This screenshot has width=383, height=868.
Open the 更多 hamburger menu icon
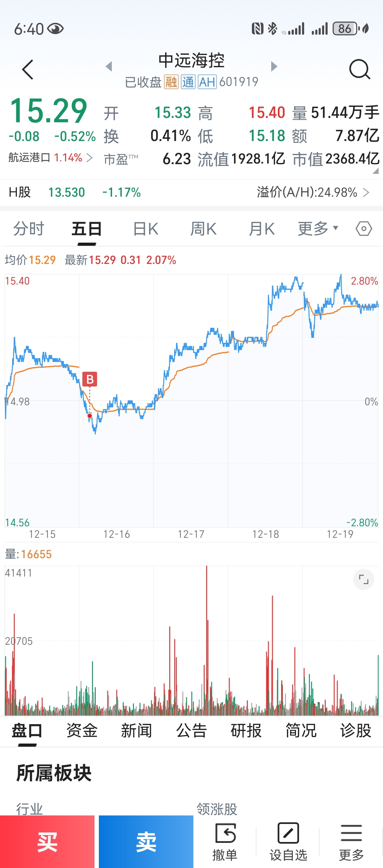tap(351, 833)
